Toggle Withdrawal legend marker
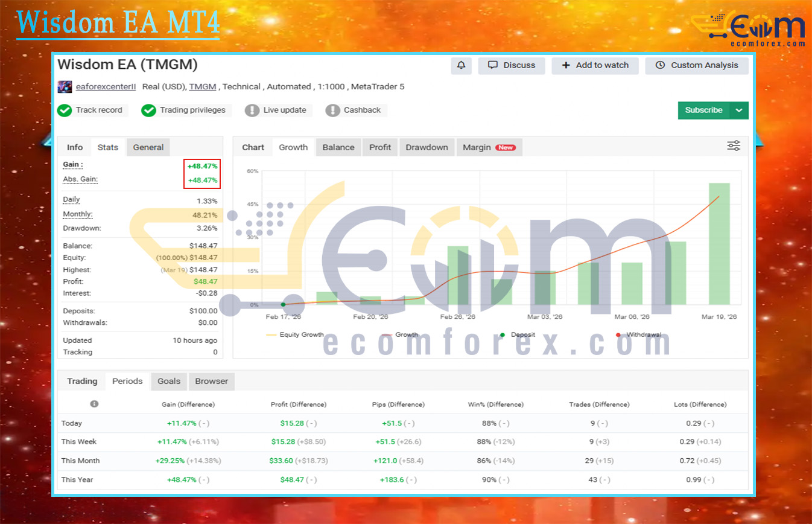Screen dimensions: 812x524 618,334
